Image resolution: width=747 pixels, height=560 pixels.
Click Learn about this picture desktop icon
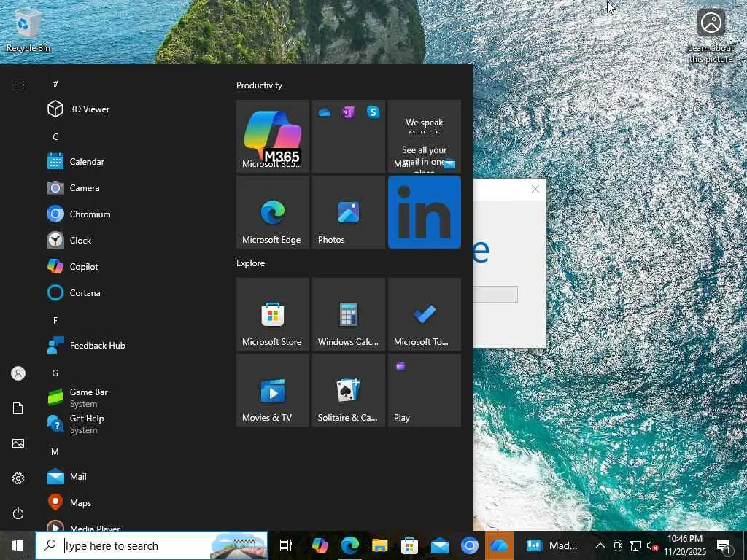[711, 36]
